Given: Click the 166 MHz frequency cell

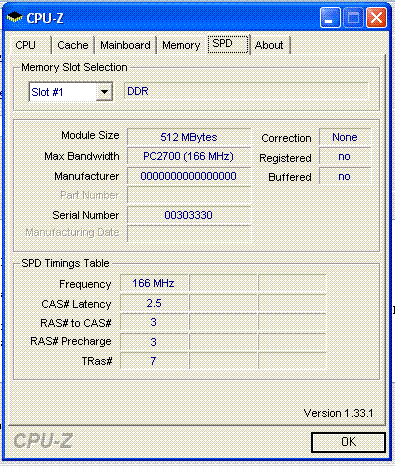Looking at the screenshot, I should click(x=154, y=283).
